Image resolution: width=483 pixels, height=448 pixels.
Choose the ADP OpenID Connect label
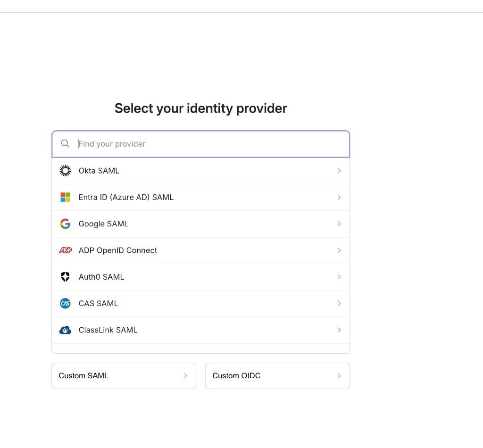tap(117, 250)
